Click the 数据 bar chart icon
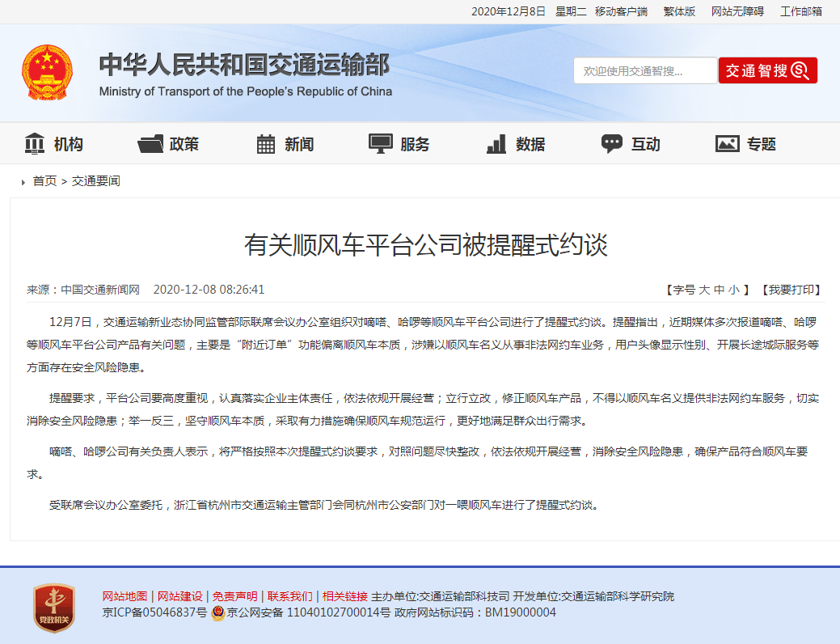Image resolution: width=840 pixels, height=644 pixels. click(496, 144)
